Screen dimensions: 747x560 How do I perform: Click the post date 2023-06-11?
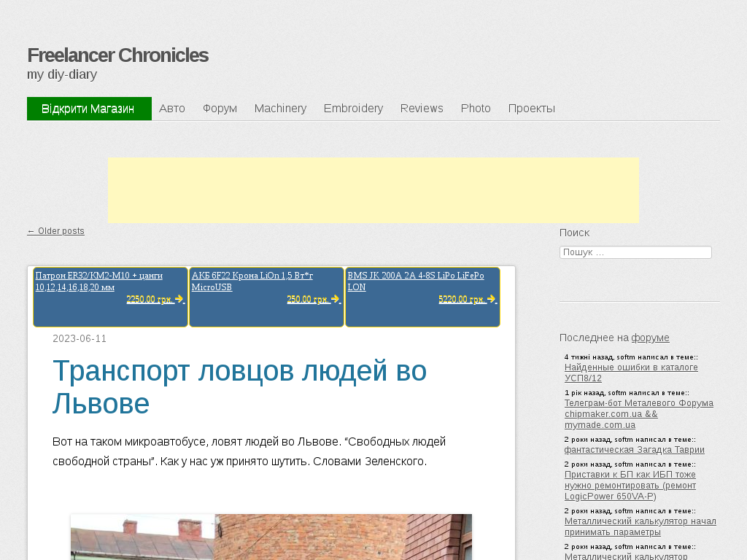pos(80,338)
